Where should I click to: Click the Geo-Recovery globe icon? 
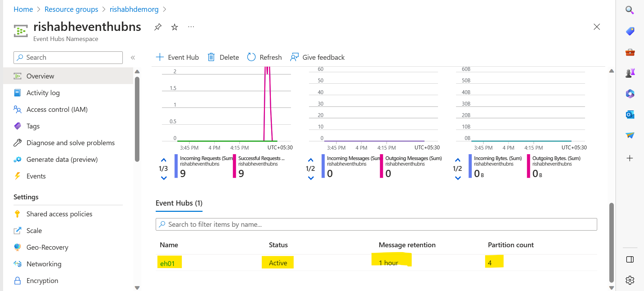(x=17, y=247)
